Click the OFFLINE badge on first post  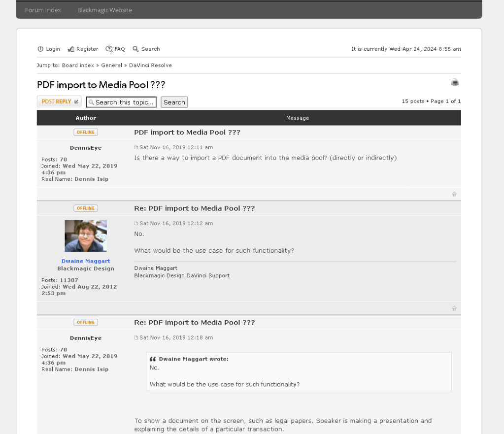click(86, 132)
